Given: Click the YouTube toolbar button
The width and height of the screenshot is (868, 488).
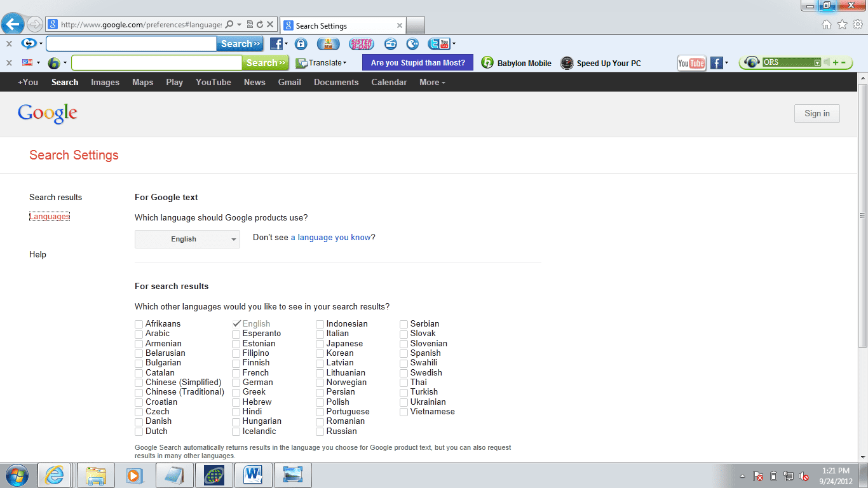Looking at the screenshot, I should pos(691,63).
